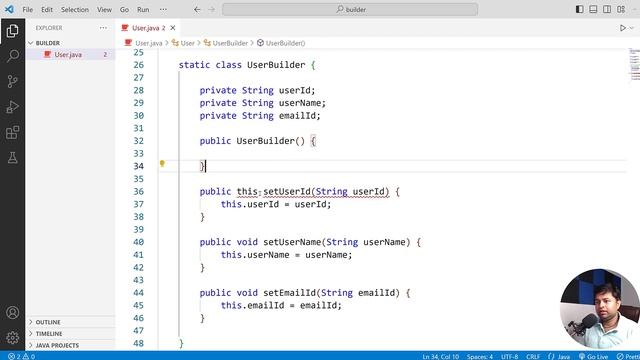The image size is (640, 360).
Task: Click line number 36 in the gutter
Action: (138, 191)
